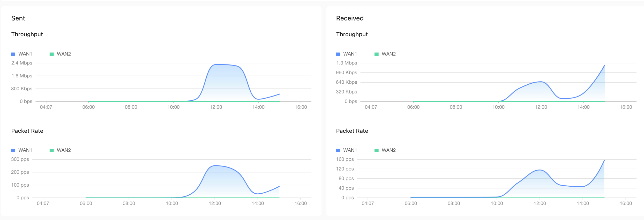Screen dimensions: 644x220
Task: Toggle WAN2 legend in Received Throughput chart
Action: [x=385, y=54]
